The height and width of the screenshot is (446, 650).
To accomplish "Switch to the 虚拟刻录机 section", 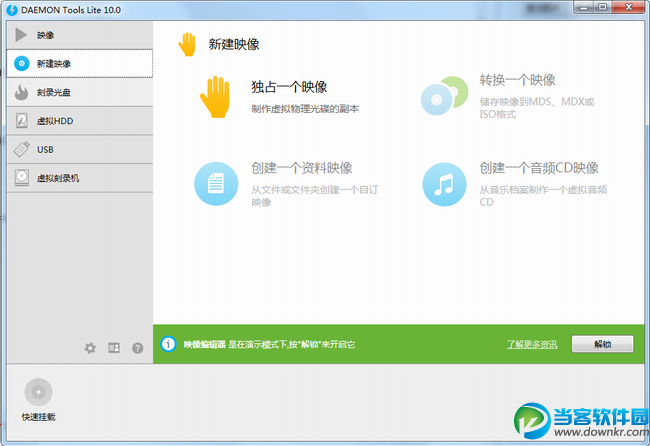I will (80, 178).
